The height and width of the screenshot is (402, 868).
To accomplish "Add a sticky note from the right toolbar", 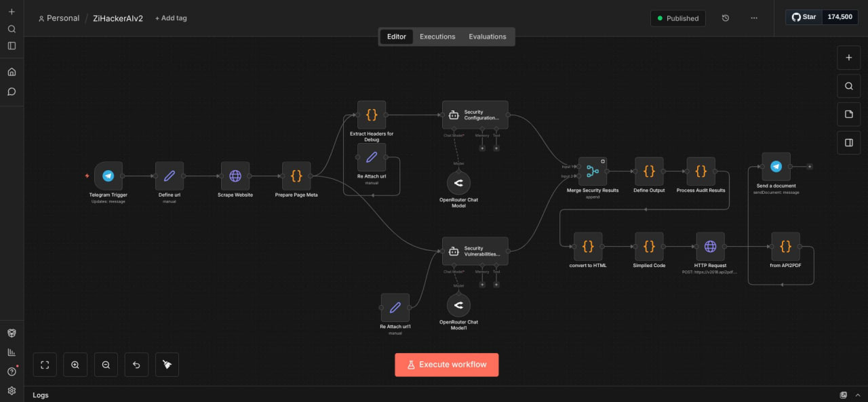I will coord(848,115).
